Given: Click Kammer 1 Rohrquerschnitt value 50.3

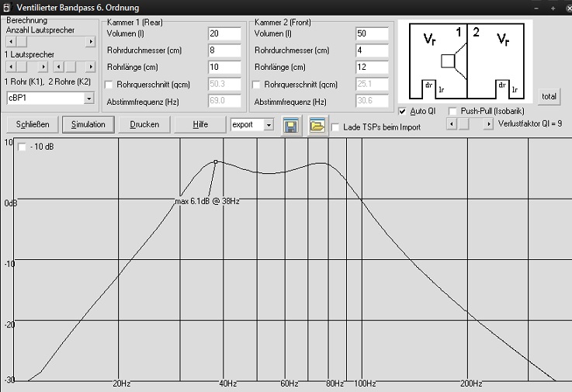Looking at the screenshot, I should [224, 84].
